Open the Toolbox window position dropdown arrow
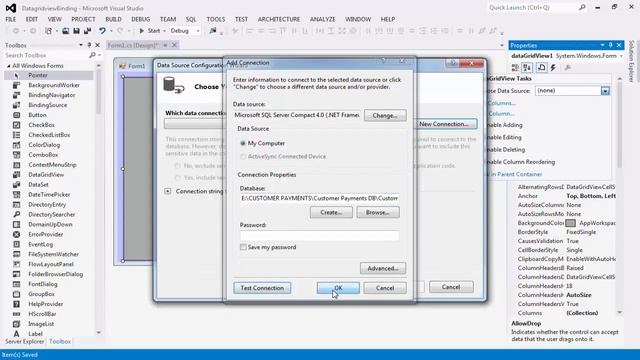Image resolution: width=640 pixels, height=360 pixels. coord(81,45)
